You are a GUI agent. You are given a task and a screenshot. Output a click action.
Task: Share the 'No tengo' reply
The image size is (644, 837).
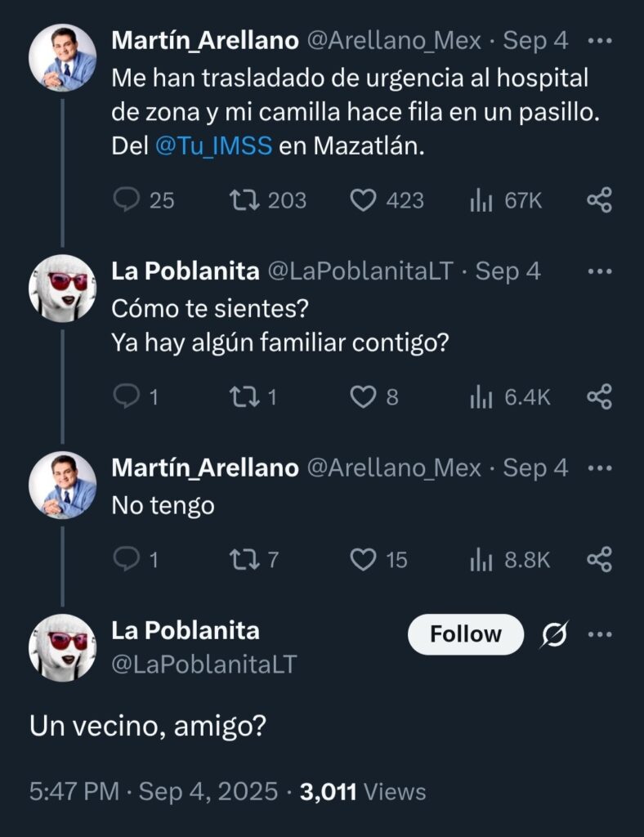(x=600, y=560)
